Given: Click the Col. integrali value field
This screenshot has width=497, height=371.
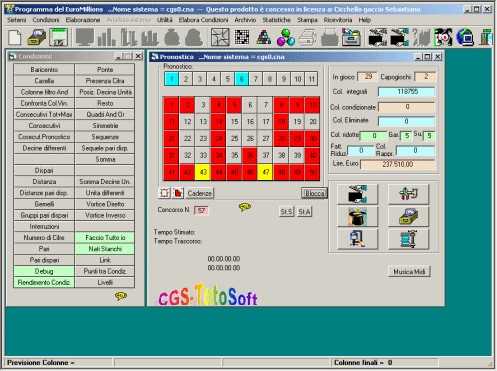Looking at the screenshot, I should [x=407, y=92].
